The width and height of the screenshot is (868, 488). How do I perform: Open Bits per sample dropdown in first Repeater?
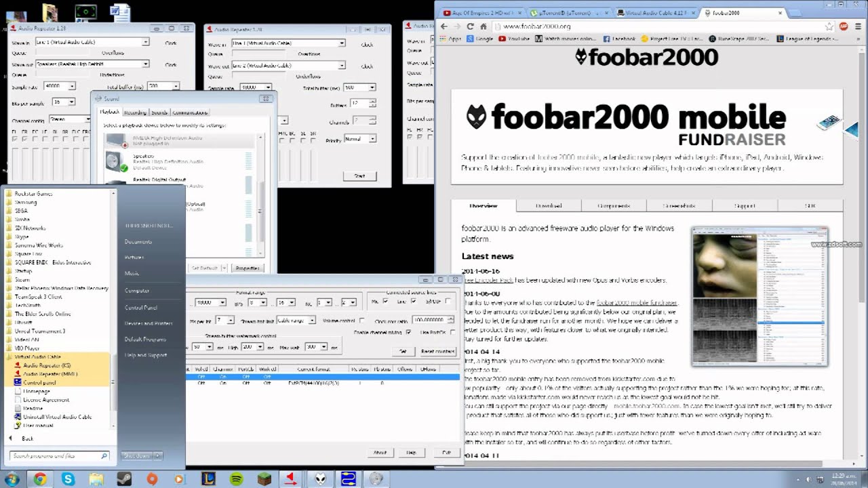click(x=63, y=102)
